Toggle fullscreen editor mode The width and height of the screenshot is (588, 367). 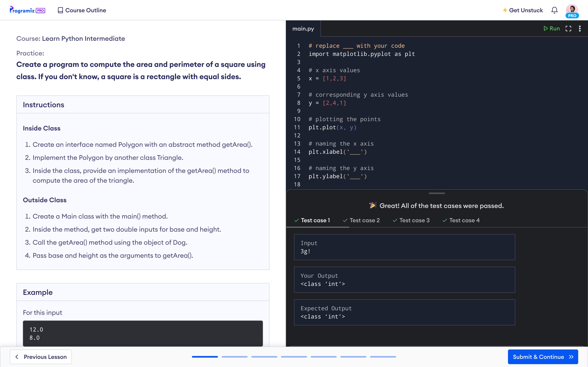568,28
